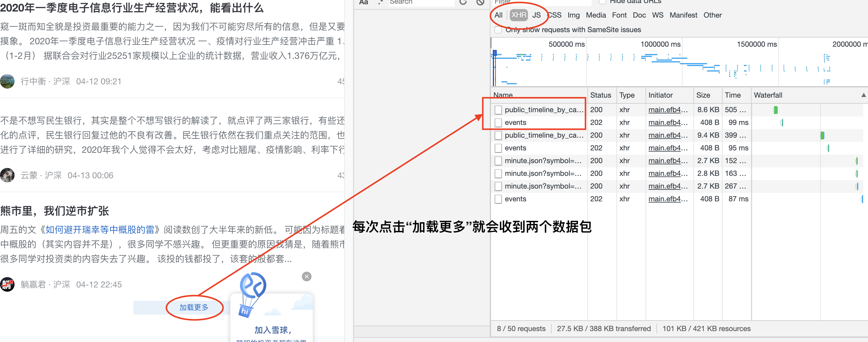This screenshot has height=342, width=868.
Task: Check the minute.json row checkbox with 267 ms
Action: (498, 186)
